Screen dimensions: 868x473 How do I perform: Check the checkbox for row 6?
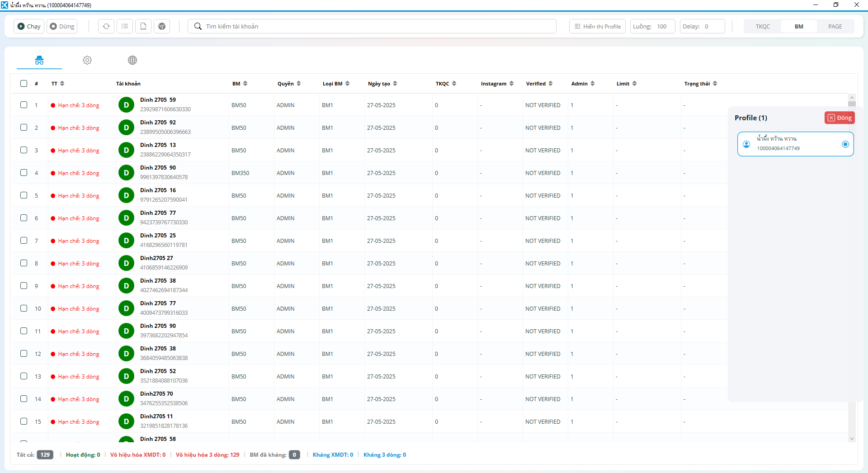click(x=24, y=218)
